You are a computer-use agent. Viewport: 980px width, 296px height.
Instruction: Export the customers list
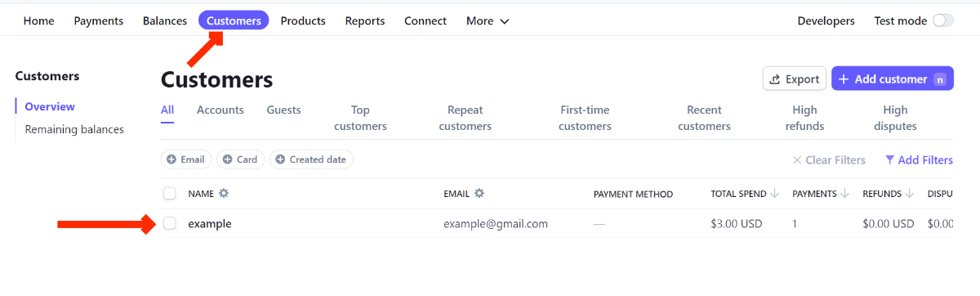795,78
